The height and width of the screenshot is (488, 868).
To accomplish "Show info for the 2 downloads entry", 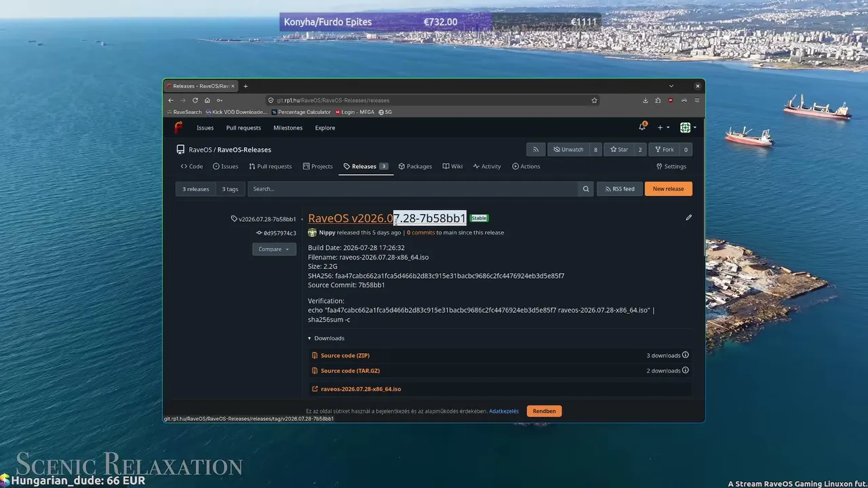I will pos(686,370).
